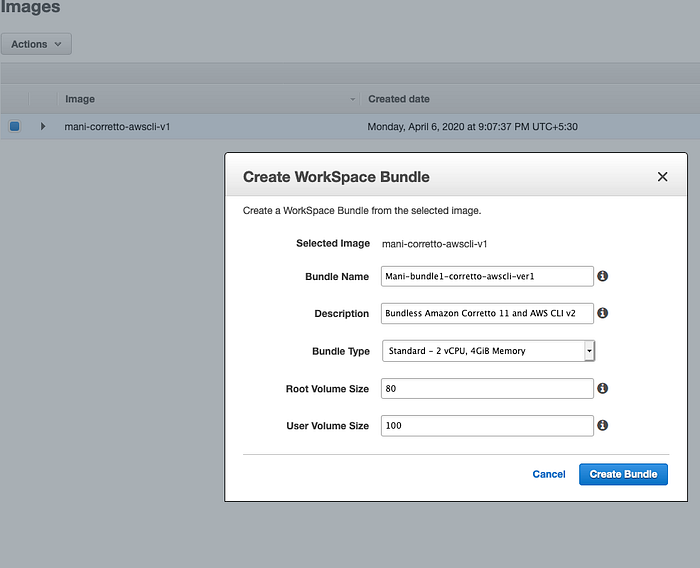Click info icon next to Bundle Name
This screenshot has height=568, width=700.
pos(603,276)
